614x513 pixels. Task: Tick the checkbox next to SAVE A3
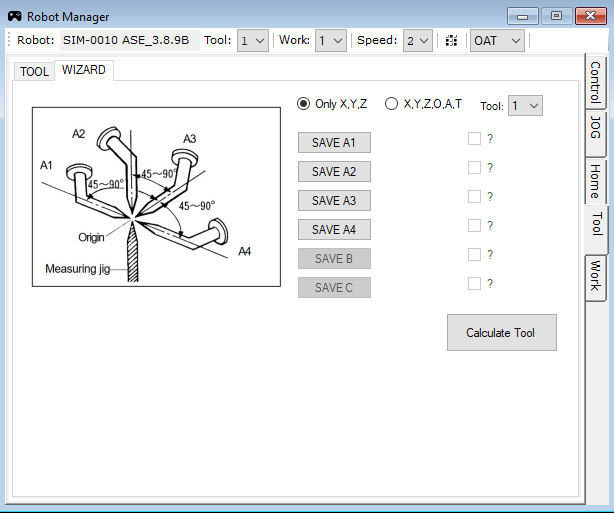(474, 197)
